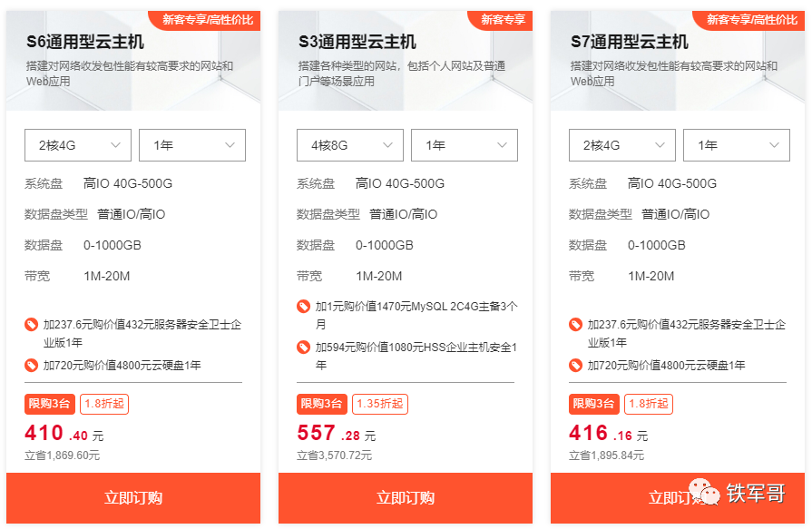The height and width of the screenshot is (529, 812).
Task: Click 立即订购 for S7通用型云主机
Action: click(678, 498)
